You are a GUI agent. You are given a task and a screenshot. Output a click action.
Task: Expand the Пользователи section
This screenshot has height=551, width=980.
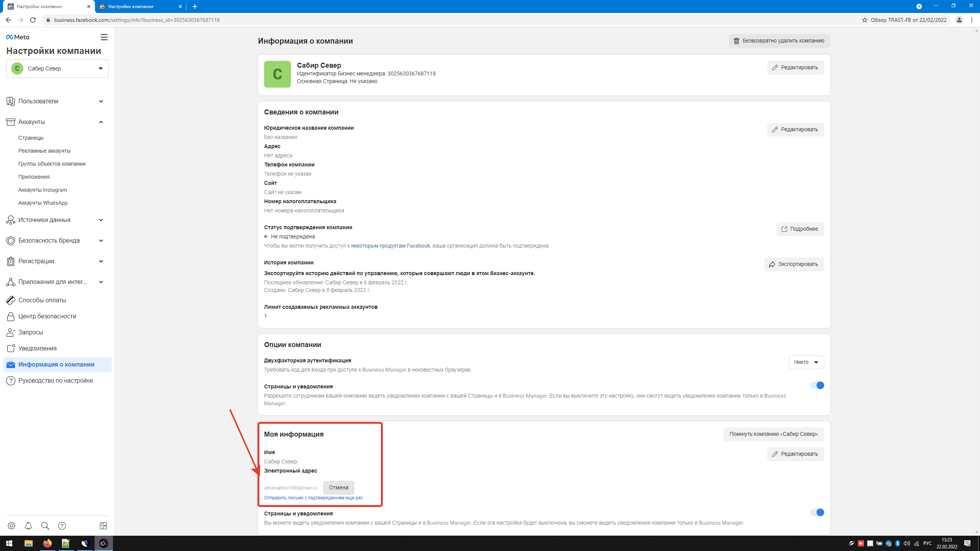coord(57,101)
